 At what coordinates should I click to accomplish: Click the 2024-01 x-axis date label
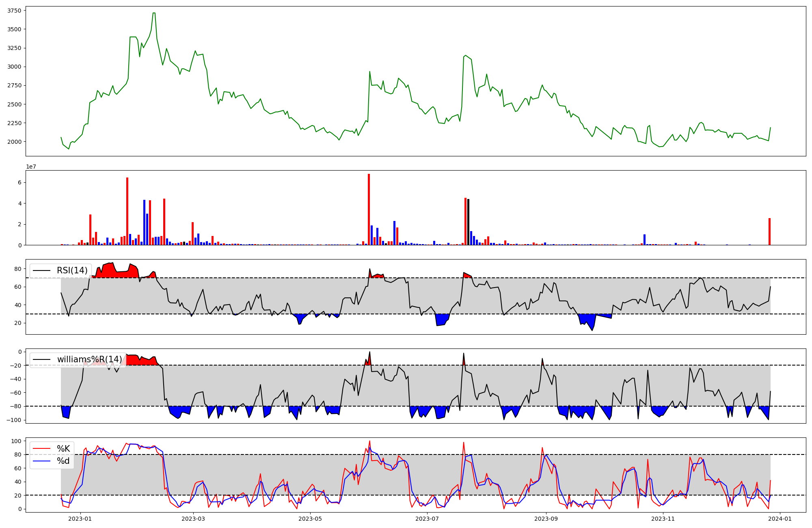(780, 519)
